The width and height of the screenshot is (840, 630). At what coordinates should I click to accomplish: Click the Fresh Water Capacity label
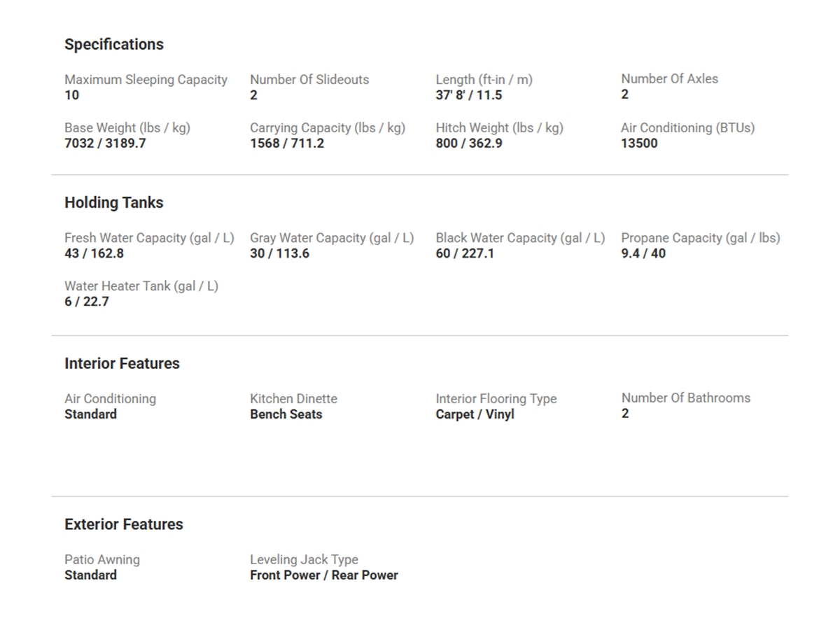[x=149, y=238]
